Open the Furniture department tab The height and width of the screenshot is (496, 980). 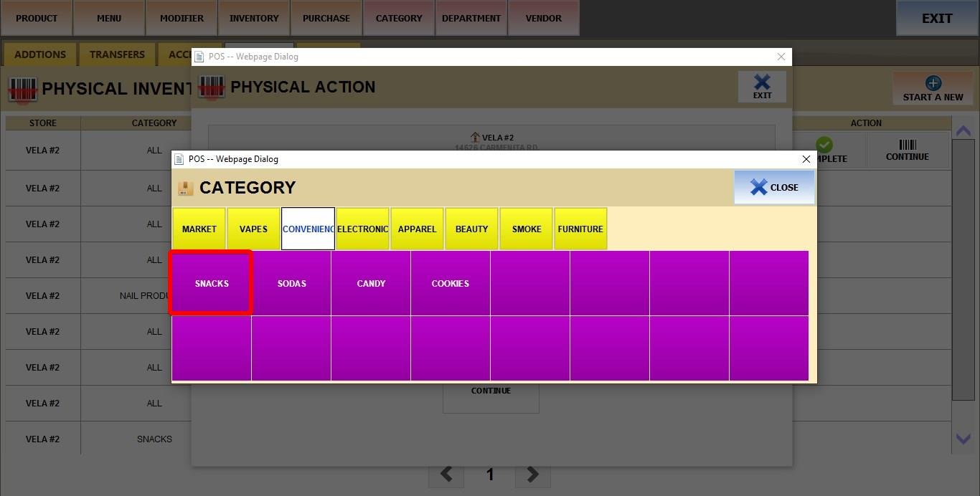click(x=580, y=229)
